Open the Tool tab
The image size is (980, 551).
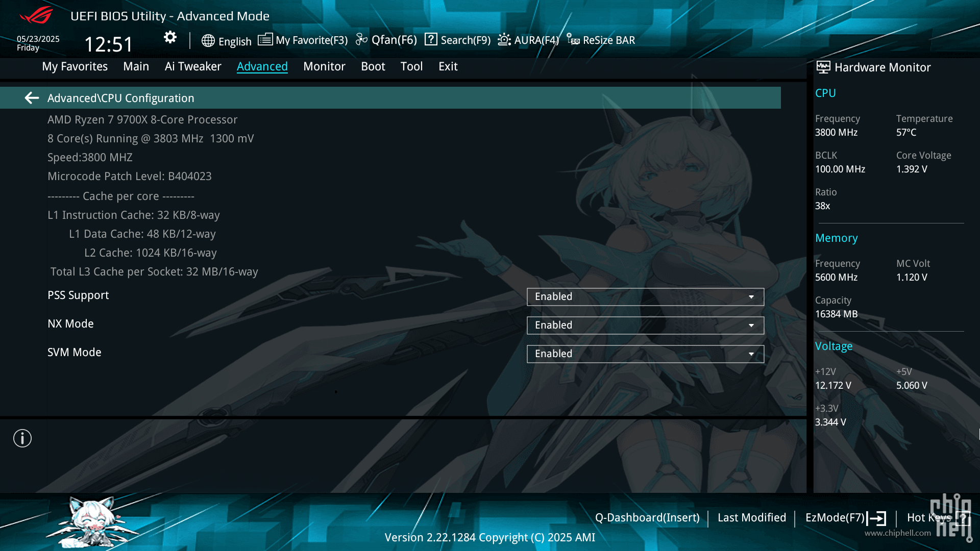pyautogui.click(x=411, y=66)
